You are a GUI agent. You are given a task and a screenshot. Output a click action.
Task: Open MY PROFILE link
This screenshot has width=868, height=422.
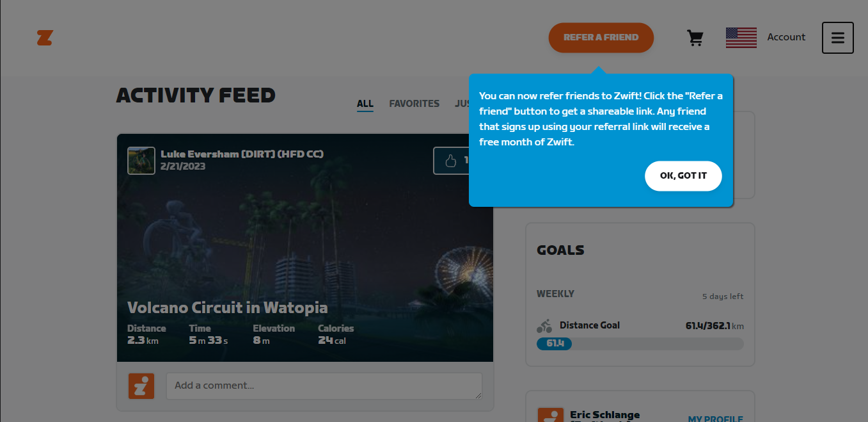[x=715, y=418]
